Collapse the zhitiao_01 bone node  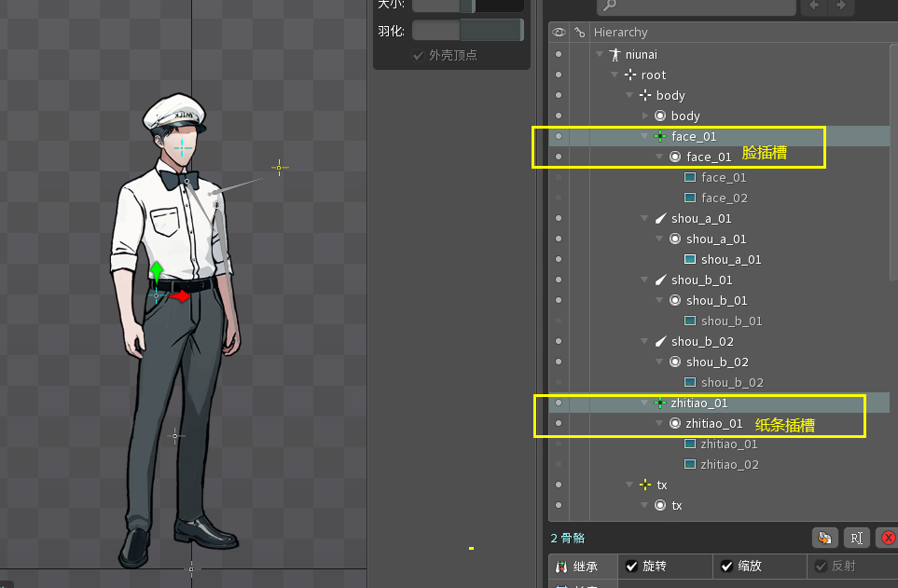pos(644,403)
